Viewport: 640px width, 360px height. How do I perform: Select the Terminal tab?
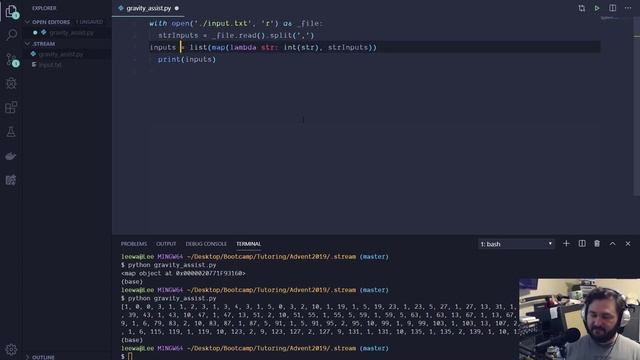point(249,244)
